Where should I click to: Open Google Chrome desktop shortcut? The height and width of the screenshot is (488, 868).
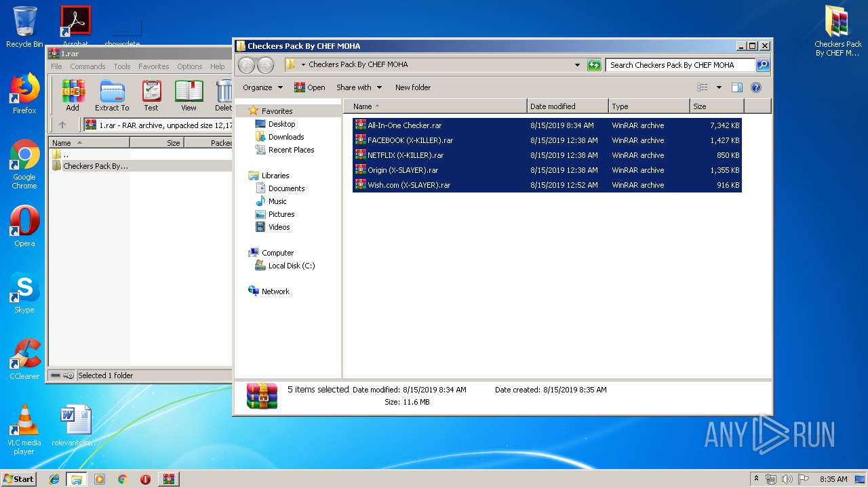24,164
